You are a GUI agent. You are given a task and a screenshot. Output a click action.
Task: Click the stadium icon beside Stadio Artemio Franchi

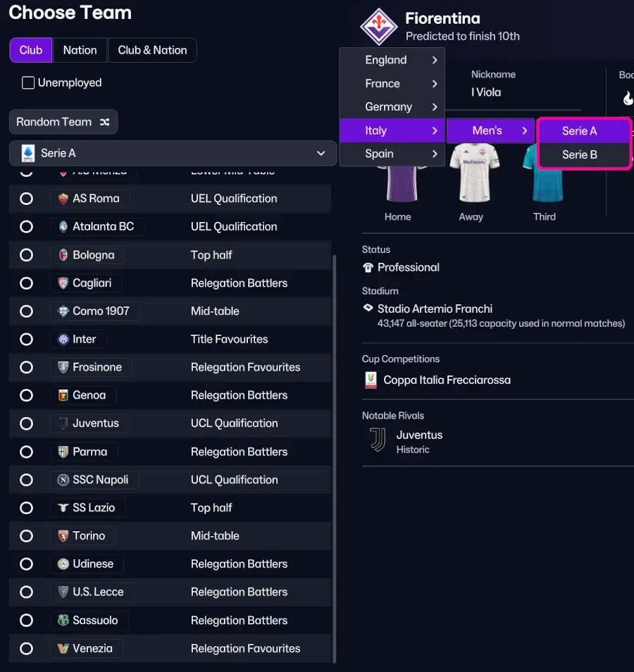coord(368,308)
